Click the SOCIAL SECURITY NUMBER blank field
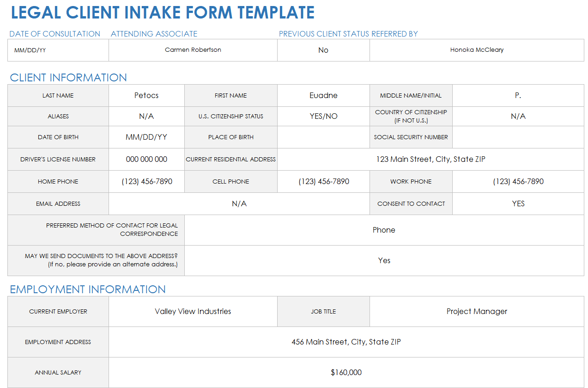The width and height of the screenshot is (588, 388). [x=518, y=137]
